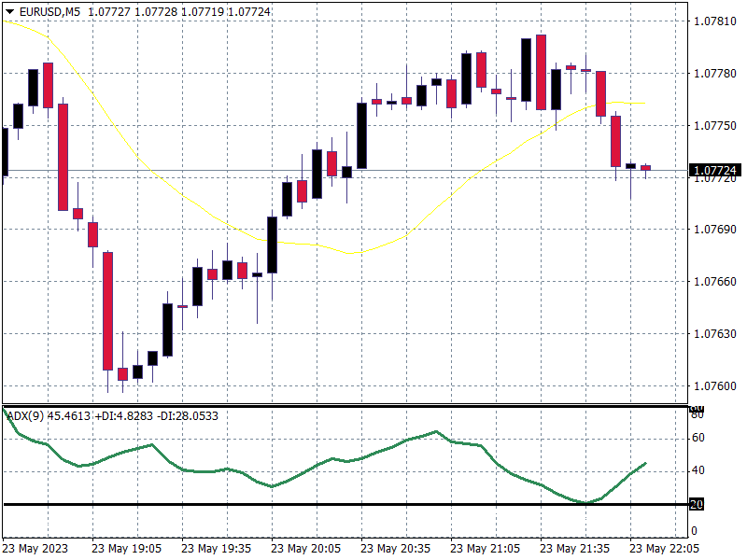Click the 20 level label in ADX panel

tap(697, 505)
